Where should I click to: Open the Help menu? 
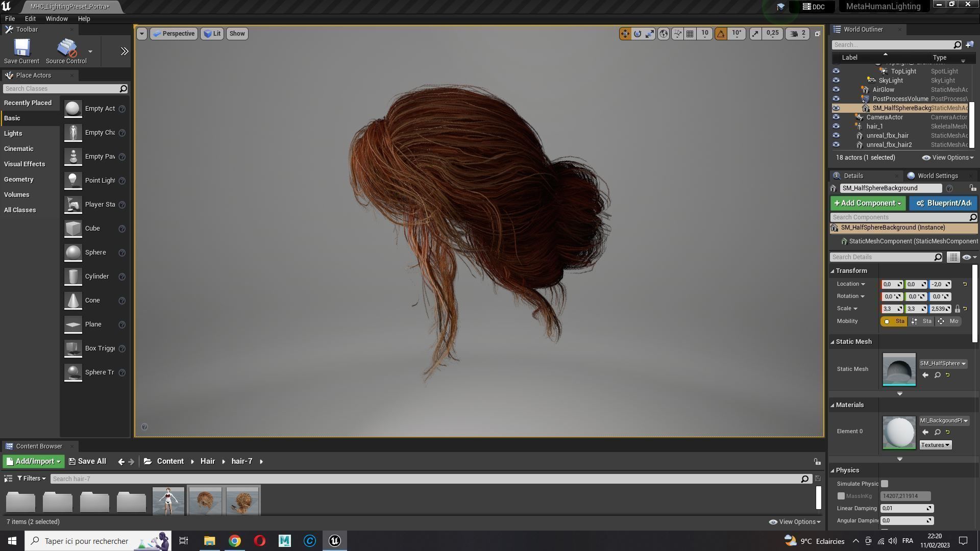(84, 19)
